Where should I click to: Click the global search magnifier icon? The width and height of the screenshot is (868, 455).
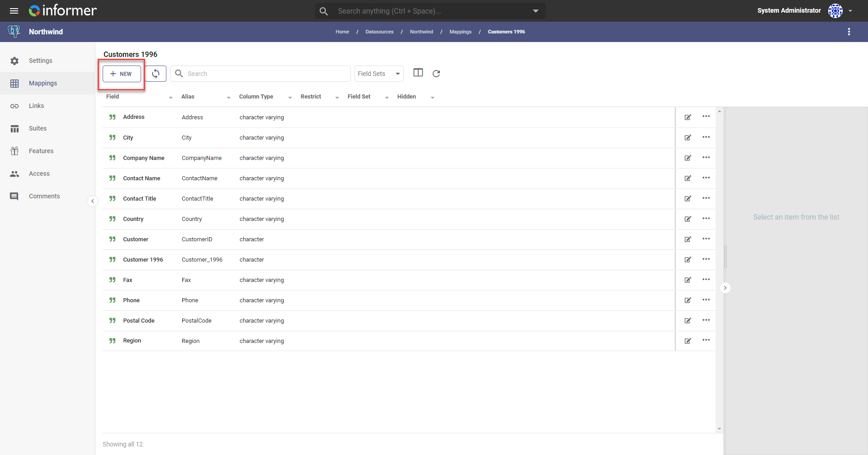click(324, 11)
